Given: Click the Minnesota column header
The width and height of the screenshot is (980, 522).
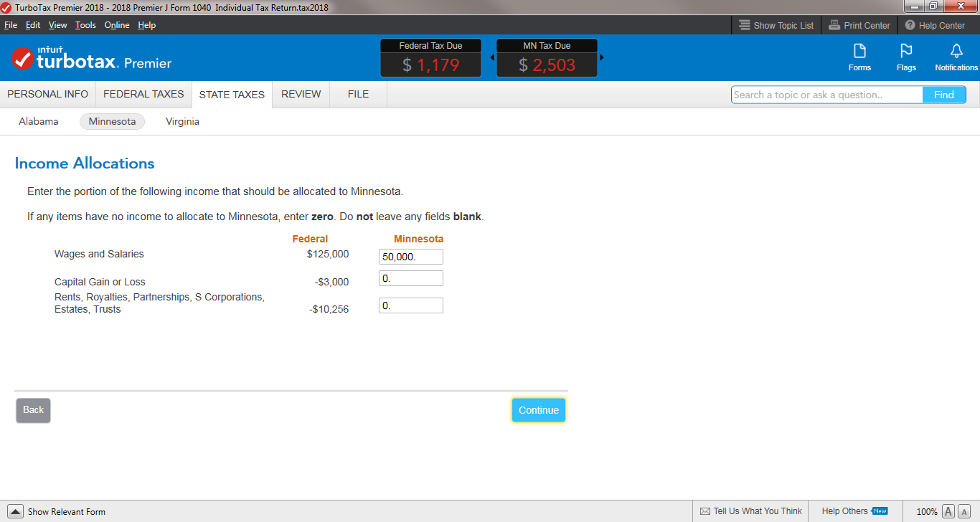Looking at the screenshot, I should (419, 239).
